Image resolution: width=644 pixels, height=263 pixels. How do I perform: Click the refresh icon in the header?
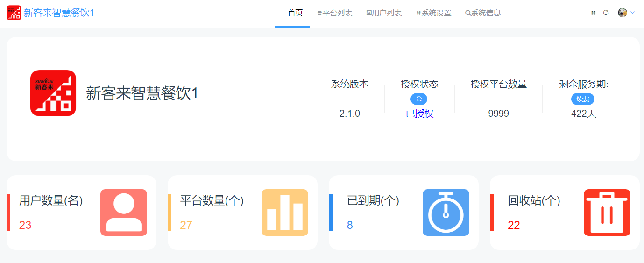606,13
